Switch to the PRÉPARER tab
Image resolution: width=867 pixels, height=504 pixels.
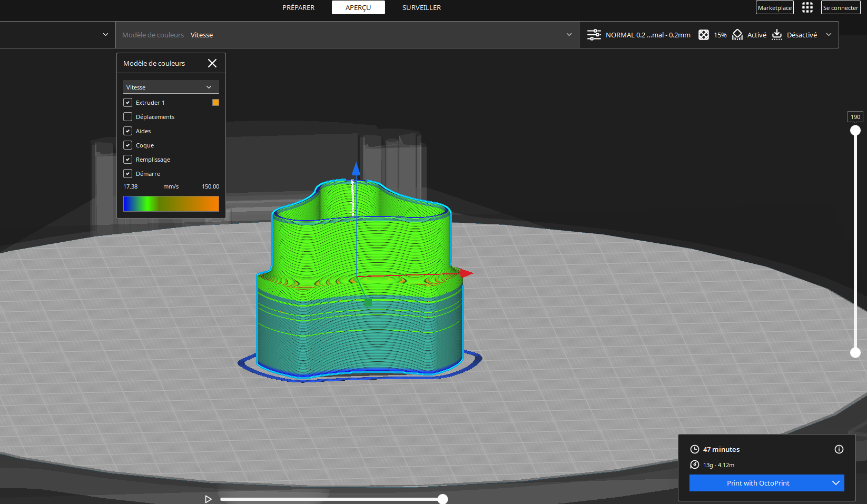298,7
